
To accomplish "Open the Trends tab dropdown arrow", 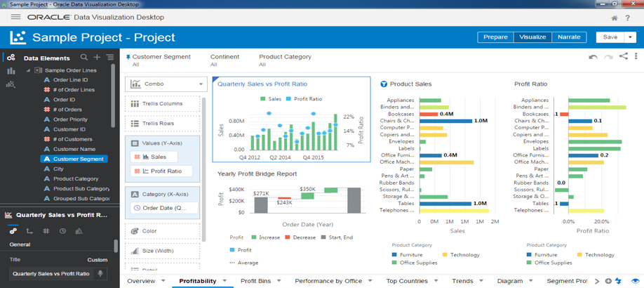I will click(x=481, y=281).
